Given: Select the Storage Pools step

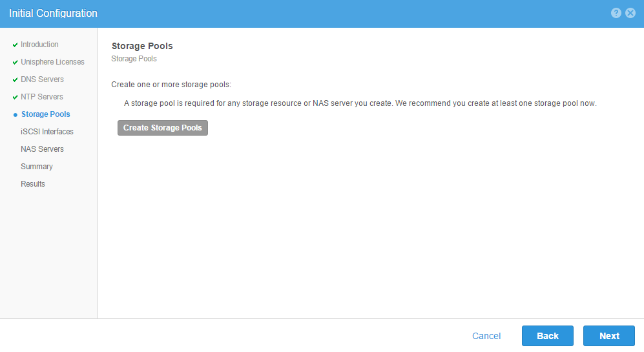Looking at the screenshot, I should click(x=46, y=114).
